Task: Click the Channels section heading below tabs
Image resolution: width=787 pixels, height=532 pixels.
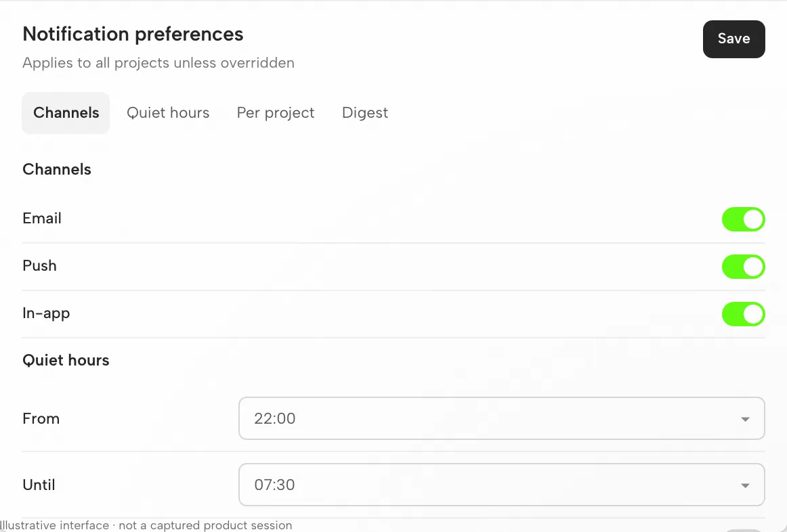Action: pos(57,169)
